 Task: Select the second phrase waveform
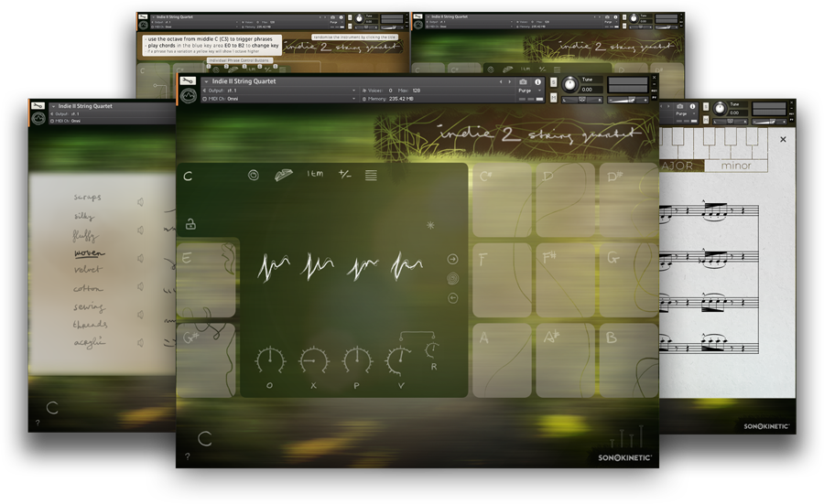318,266
